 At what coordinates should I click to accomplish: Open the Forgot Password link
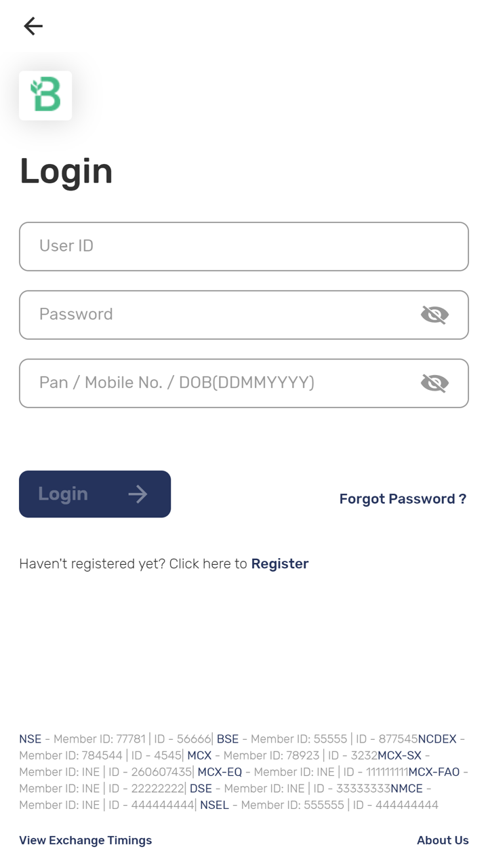[x=403, y=499]
